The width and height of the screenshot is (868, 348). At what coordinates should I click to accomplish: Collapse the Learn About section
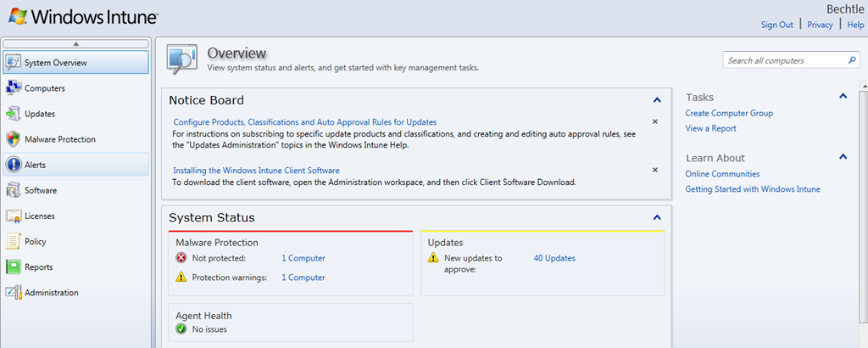pyautogui.click(x=843, y=157)
